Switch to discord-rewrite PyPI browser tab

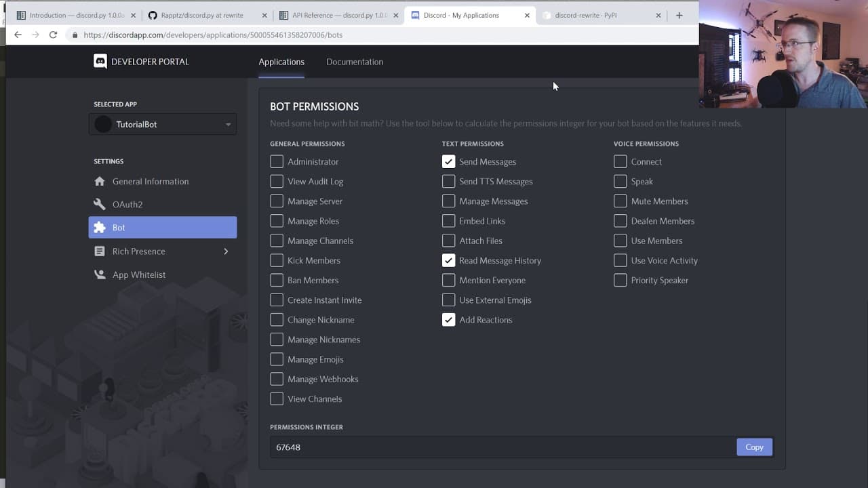[600, 15]
